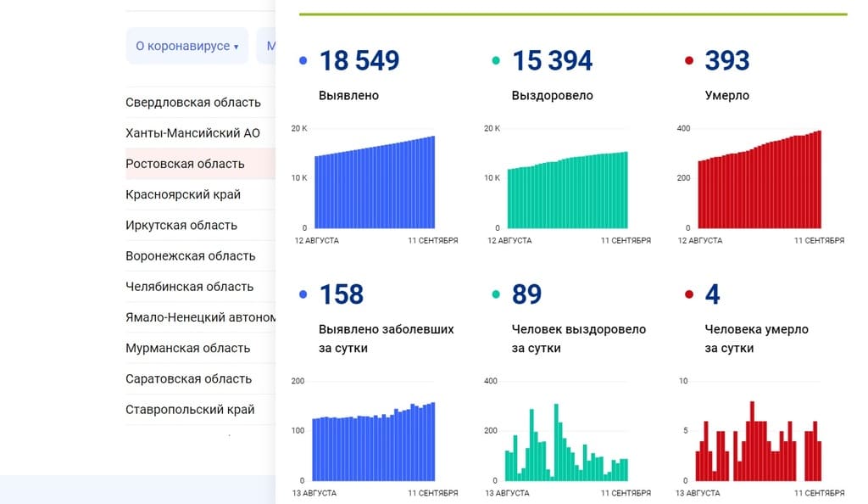Click the green dot beside 89

click(x=496, y=295)
